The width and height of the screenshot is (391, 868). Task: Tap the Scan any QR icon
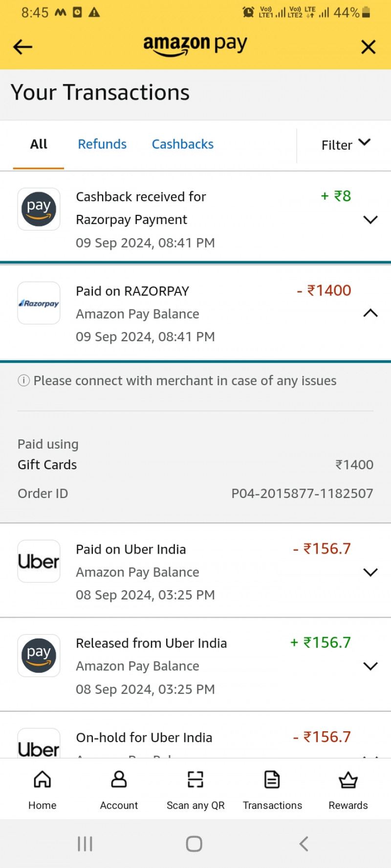coord(195,780)
